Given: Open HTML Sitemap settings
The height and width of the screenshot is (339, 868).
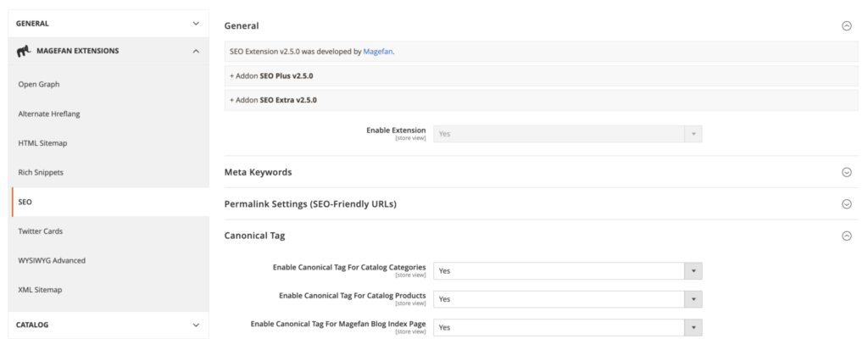Looking at the screenshot, I should [x=42, y=143].
